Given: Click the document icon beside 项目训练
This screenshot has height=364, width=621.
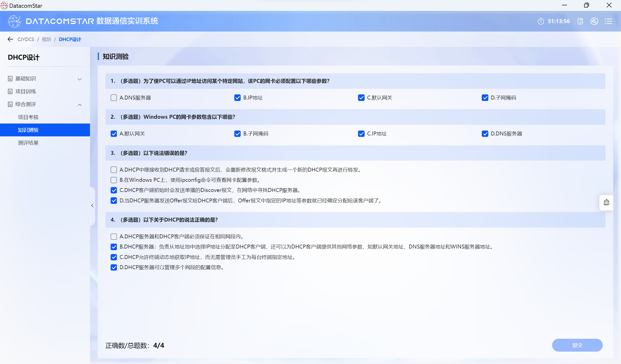Looking at the screenshot, I should click(x=10, y=92).
